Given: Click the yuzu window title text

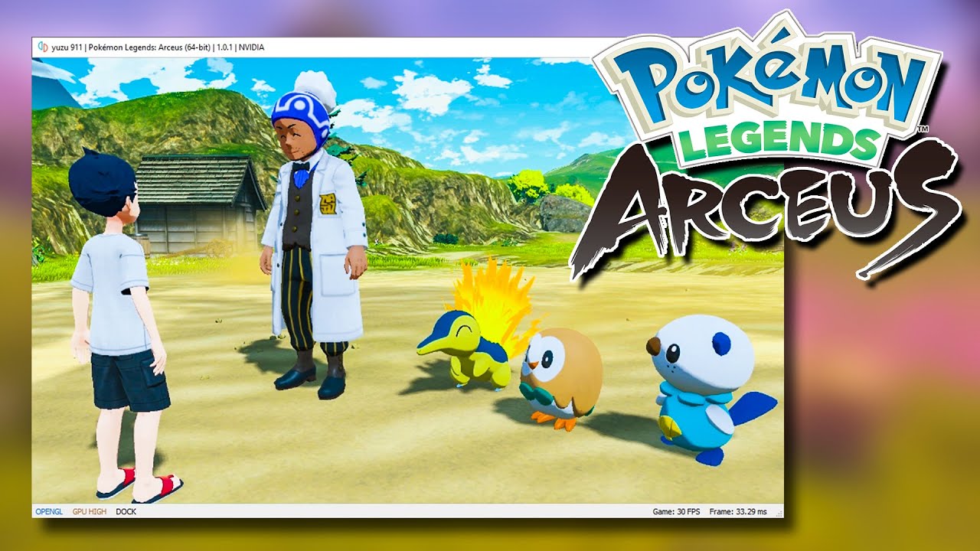Looking at the screenshot, I should click(158, 47).
